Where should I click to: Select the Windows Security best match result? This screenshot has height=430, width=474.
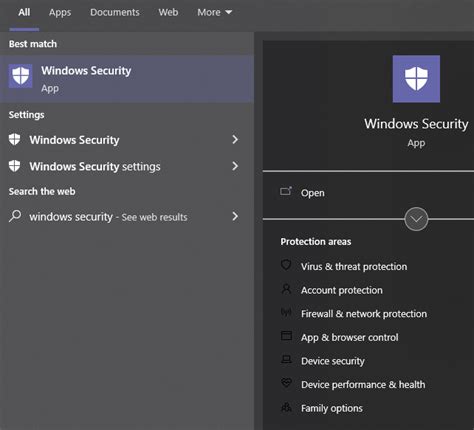127,79
